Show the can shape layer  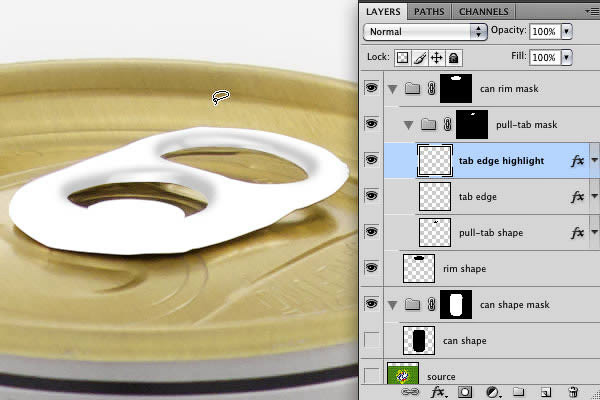(371, 340)
